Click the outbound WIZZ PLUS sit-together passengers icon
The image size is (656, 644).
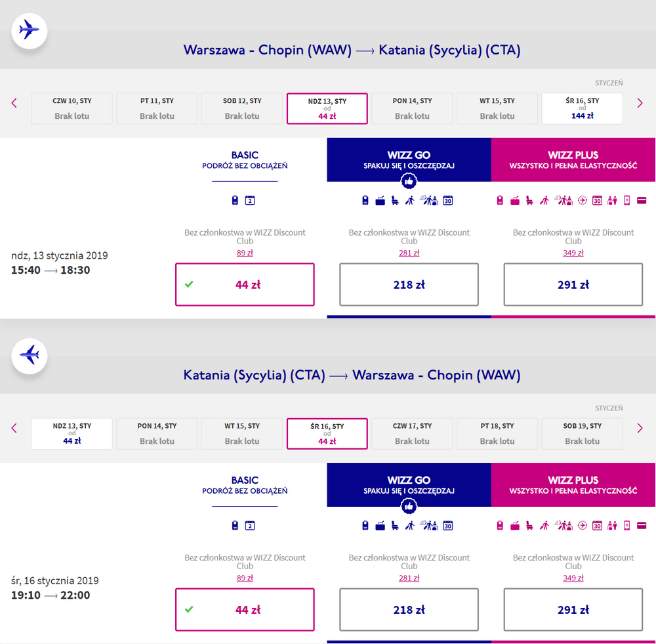[x=612, y=201]
